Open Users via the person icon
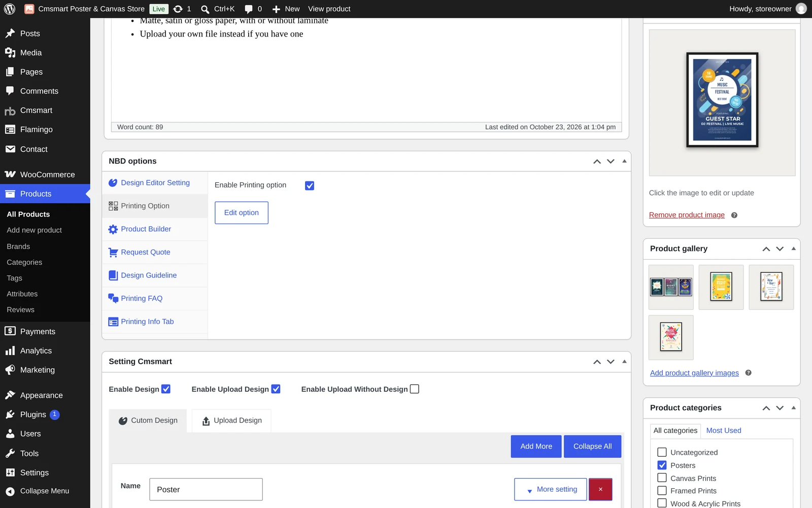The width and height of the screenshot is (812, 508). point(10,434)
